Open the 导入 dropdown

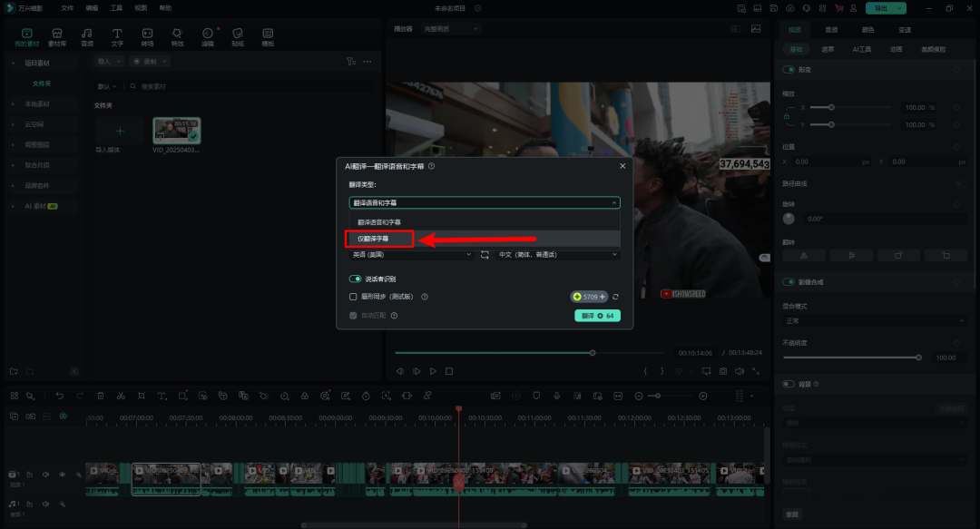(109, 62)
